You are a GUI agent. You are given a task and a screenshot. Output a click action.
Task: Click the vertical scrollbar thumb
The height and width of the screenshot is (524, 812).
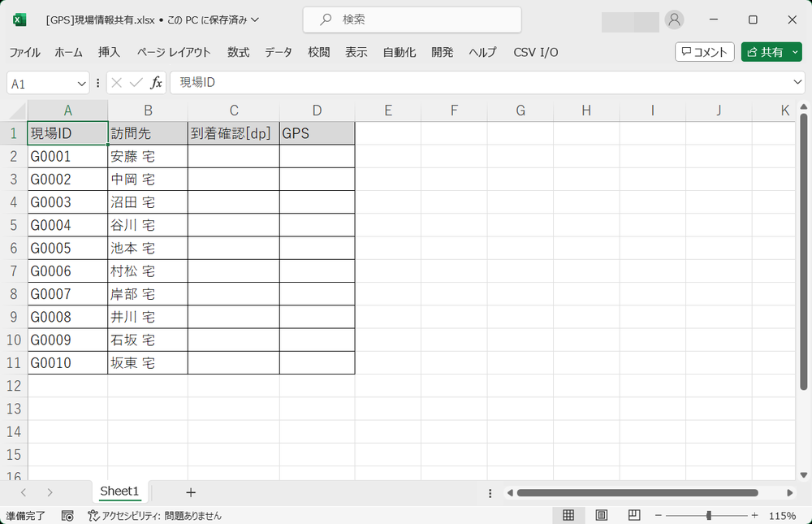coord(804,251)
